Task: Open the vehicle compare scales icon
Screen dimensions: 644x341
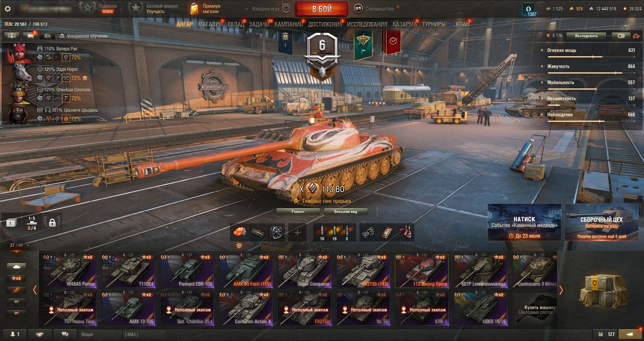Action: (x=636, y=36)
